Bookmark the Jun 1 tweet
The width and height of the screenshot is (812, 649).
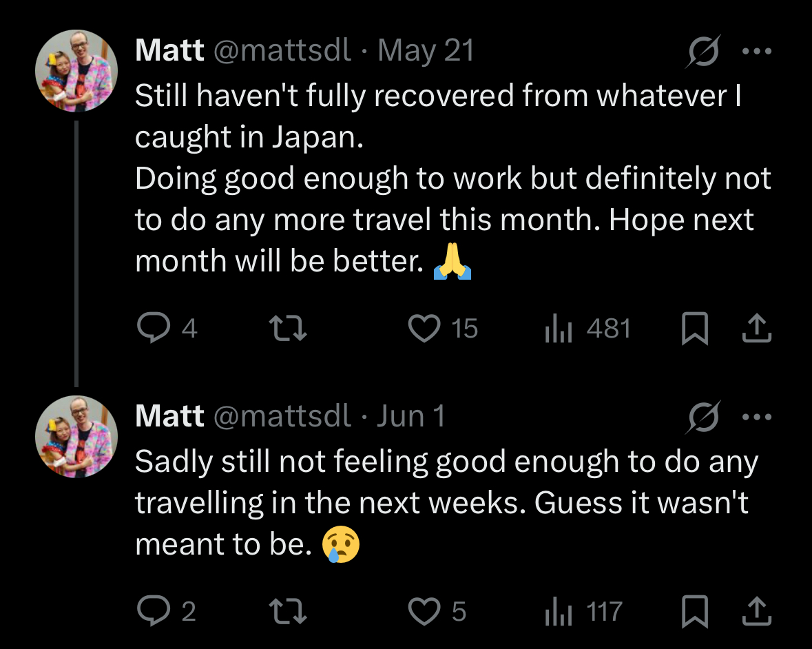pyautogui.click(x=694, y=611)
